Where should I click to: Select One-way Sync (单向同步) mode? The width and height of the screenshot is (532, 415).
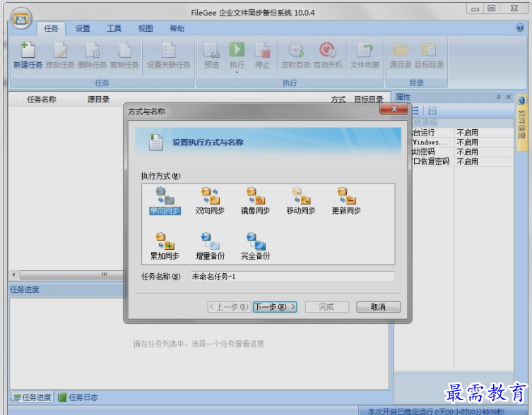pos(165,200)
